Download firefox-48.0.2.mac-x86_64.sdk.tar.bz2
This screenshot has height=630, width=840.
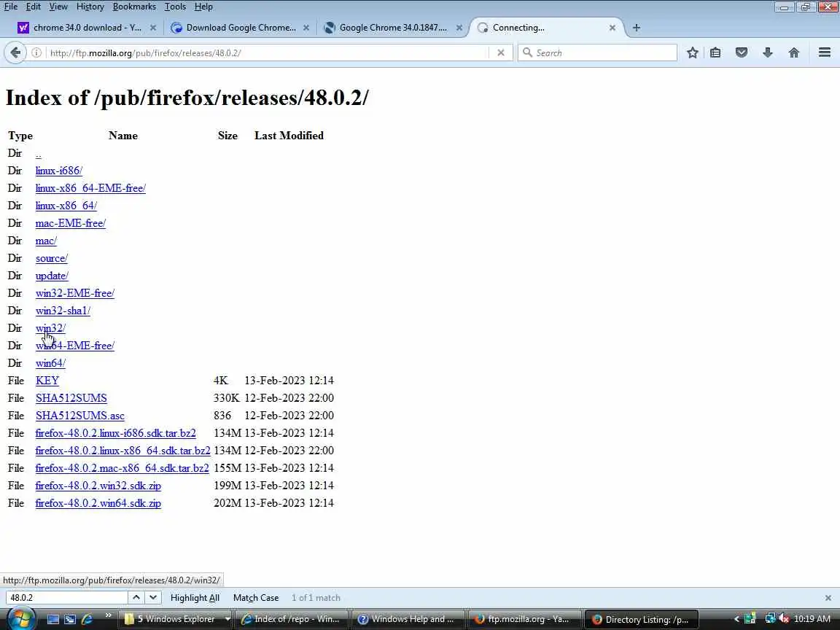click(x=122, y=468)
